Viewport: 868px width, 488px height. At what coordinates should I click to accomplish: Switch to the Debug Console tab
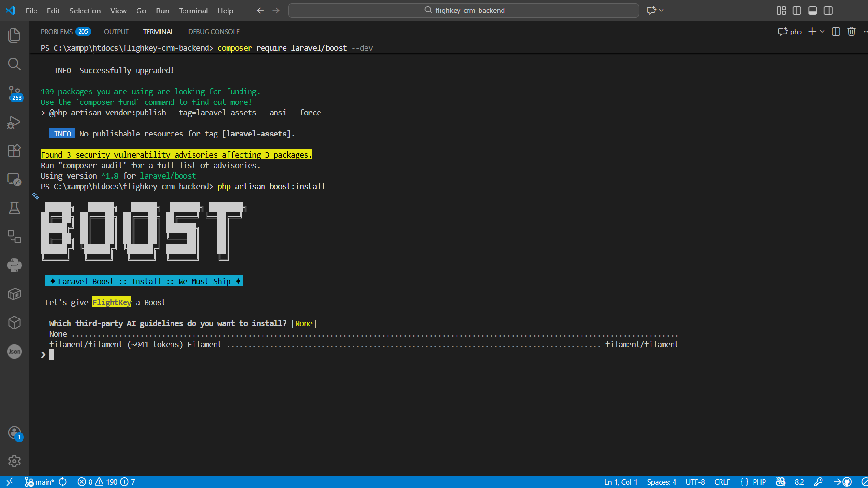214,32
